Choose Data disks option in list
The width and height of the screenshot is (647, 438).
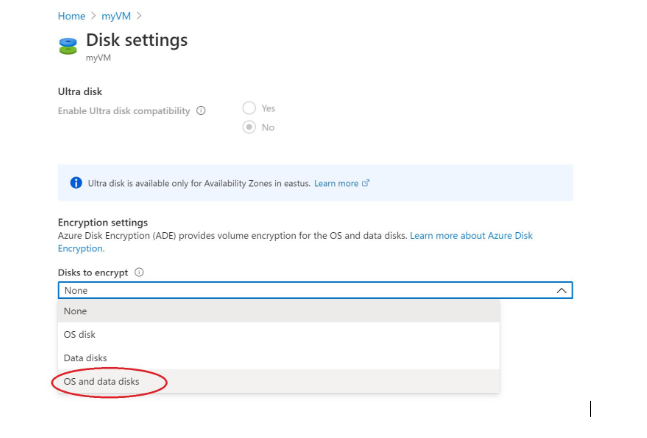(279, 358)
